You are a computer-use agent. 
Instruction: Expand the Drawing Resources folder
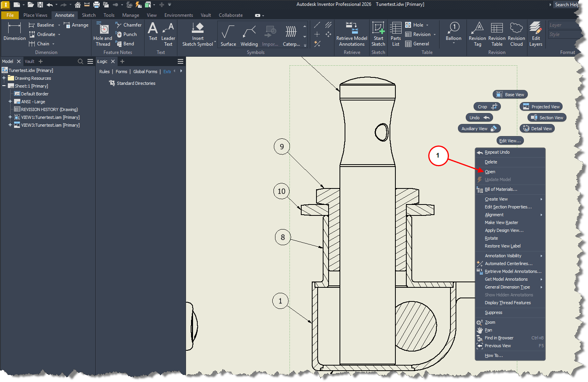coord(4,78)
